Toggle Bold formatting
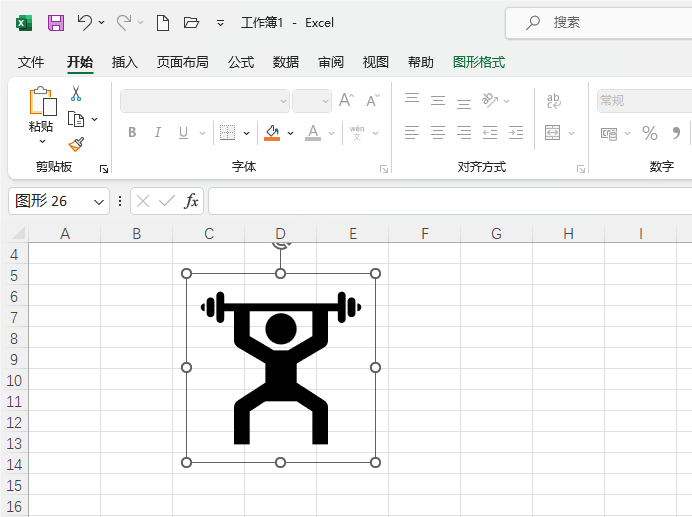Image resolution: width=692 pixels, height=517 pixels. (x=132, y=132)
